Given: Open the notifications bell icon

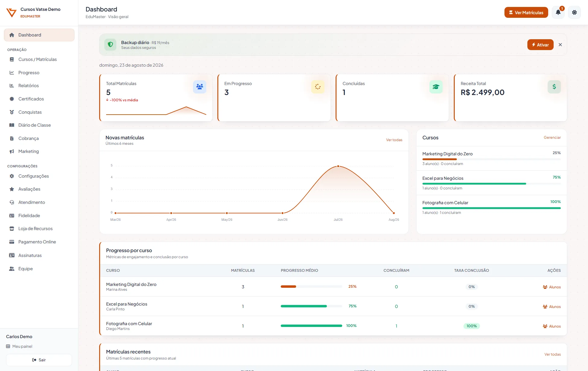Looking at the screenshot, I should click(x=558, y=12).
